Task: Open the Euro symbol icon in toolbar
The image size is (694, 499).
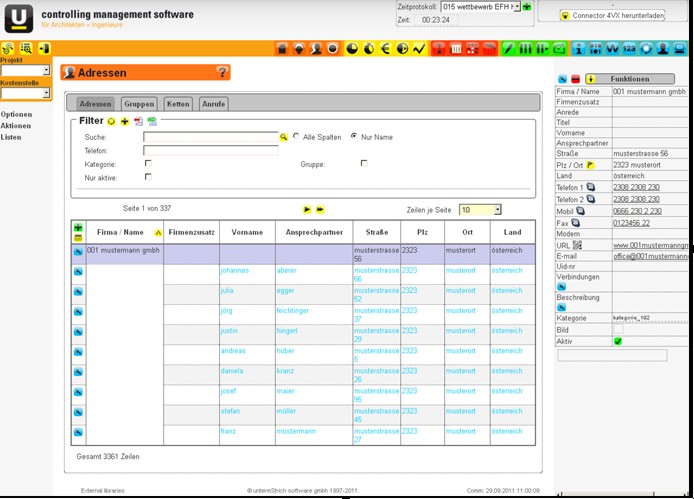Action: [x=386, y=48]
